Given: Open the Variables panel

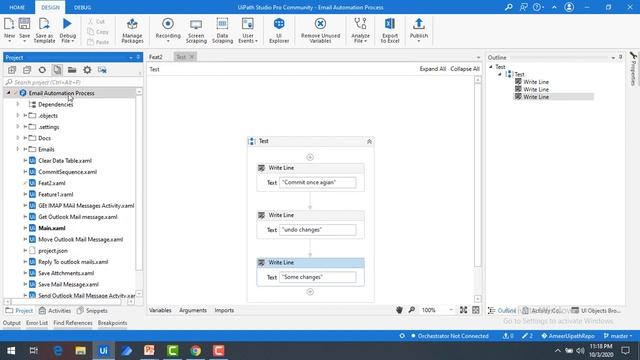Looking at the screenshot, I should pyautogui.click(x=160, y=310).
